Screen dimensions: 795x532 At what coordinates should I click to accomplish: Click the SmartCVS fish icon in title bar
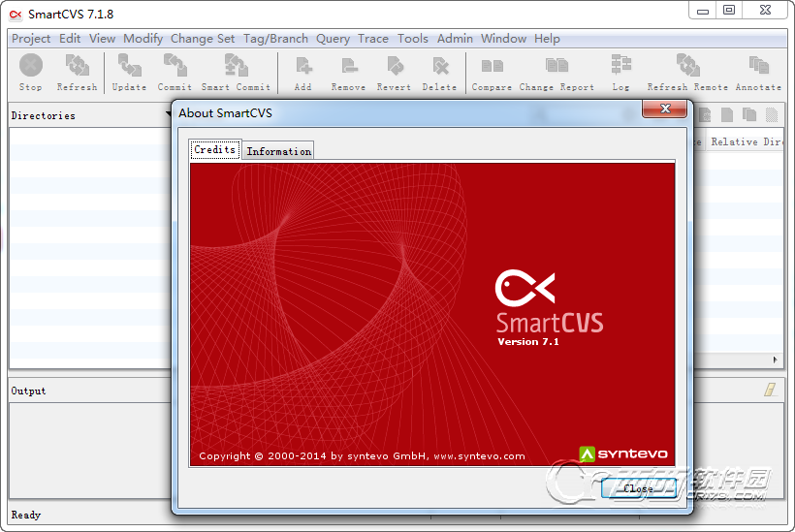16,15
